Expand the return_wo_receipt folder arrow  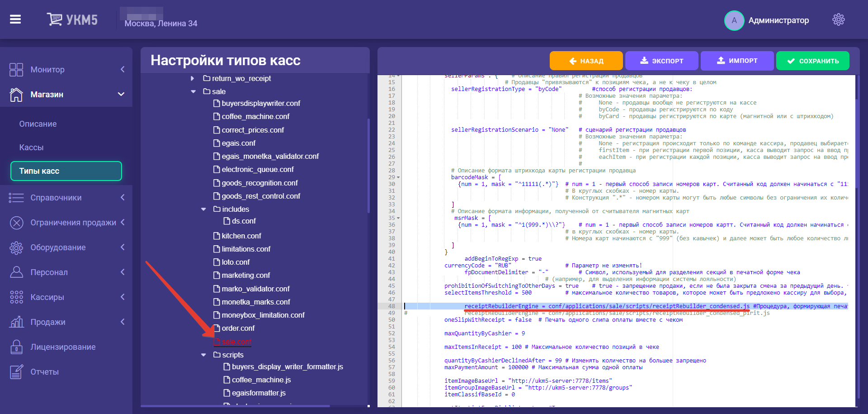click(x=193, y=78)
